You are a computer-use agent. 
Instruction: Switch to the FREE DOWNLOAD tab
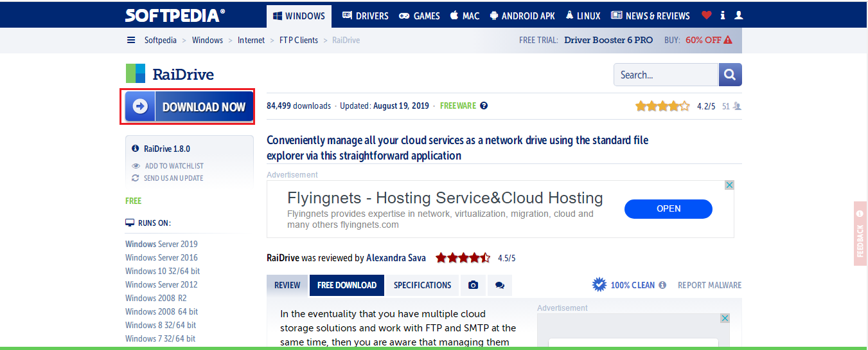[x=347, y=285]
